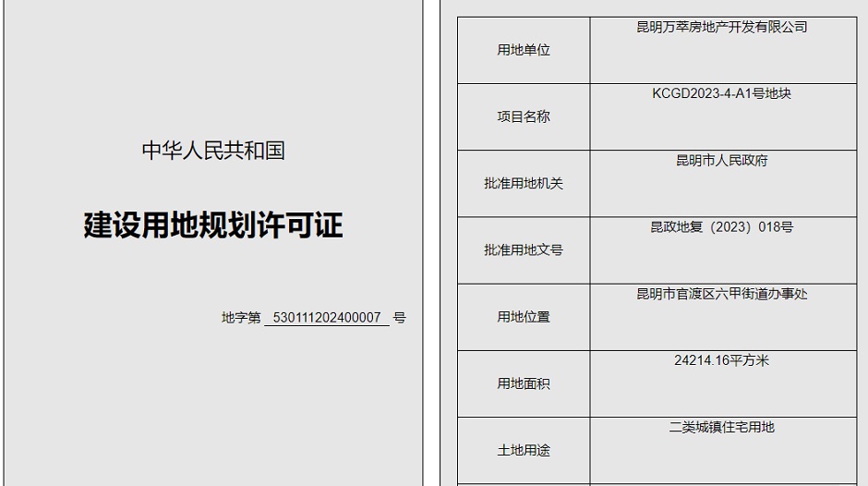Select the permit number 530111202400007
The image size is (868, 486).
[x=327, y=318]
